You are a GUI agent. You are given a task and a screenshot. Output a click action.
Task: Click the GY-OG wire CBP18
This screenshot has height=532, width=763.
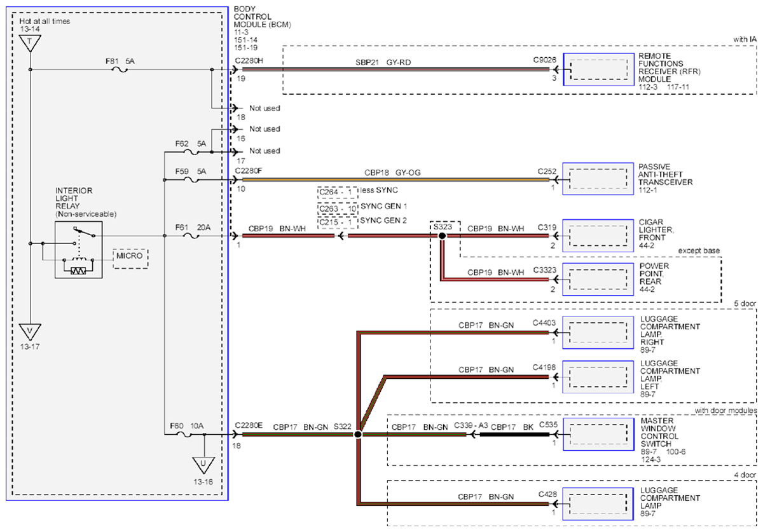[x=393, y=180]
